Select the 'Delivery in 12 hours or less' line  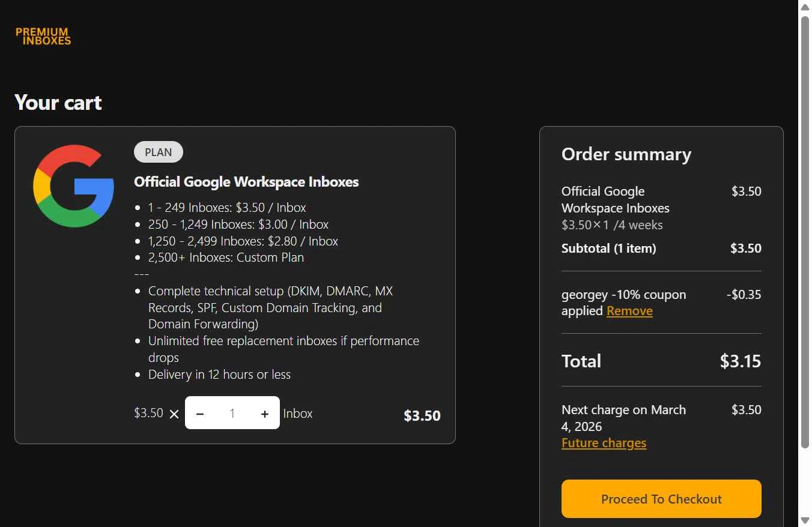[x=219, y=375]
